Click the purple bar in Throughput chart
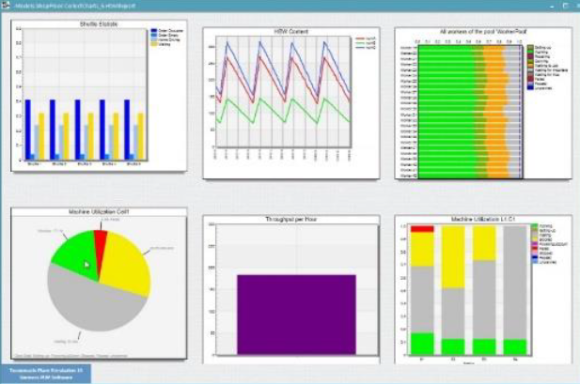This screenshot has height=384, width=580. coord(296,314)
